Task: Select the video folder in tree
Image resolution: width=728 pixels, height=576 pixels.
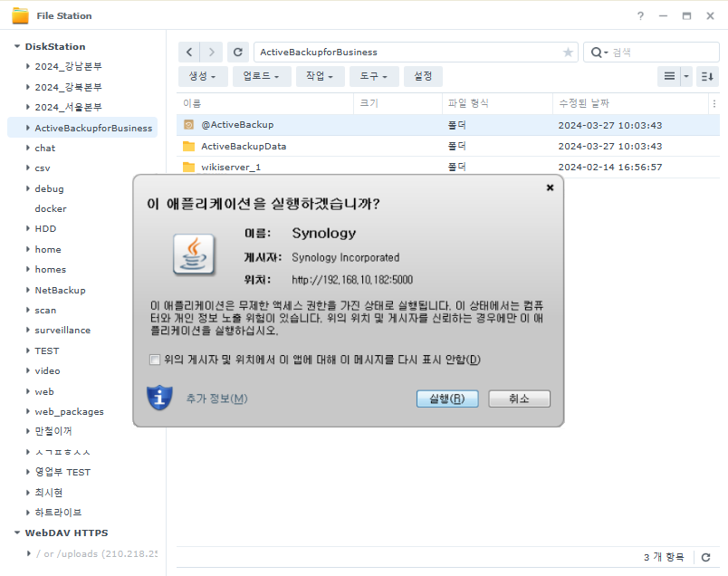Action: pyautogui.click(x=47, y=370)
